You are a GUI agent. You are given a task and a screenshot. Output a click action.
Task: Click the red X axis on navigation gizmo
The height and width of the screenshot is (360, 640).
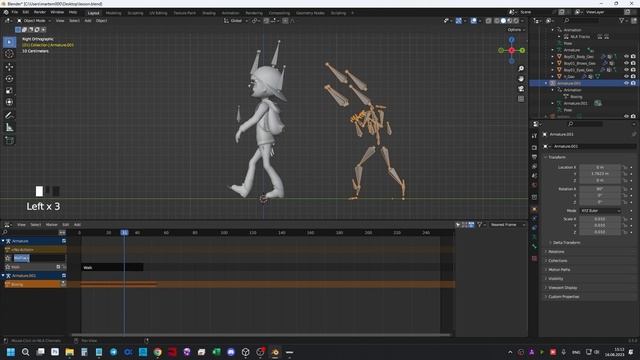click(x=511, y=50)
